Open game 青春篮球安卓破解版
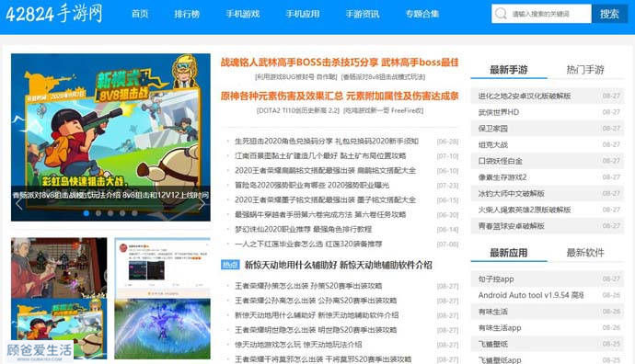This screenshot has height=364, width=635. (511, 226)
